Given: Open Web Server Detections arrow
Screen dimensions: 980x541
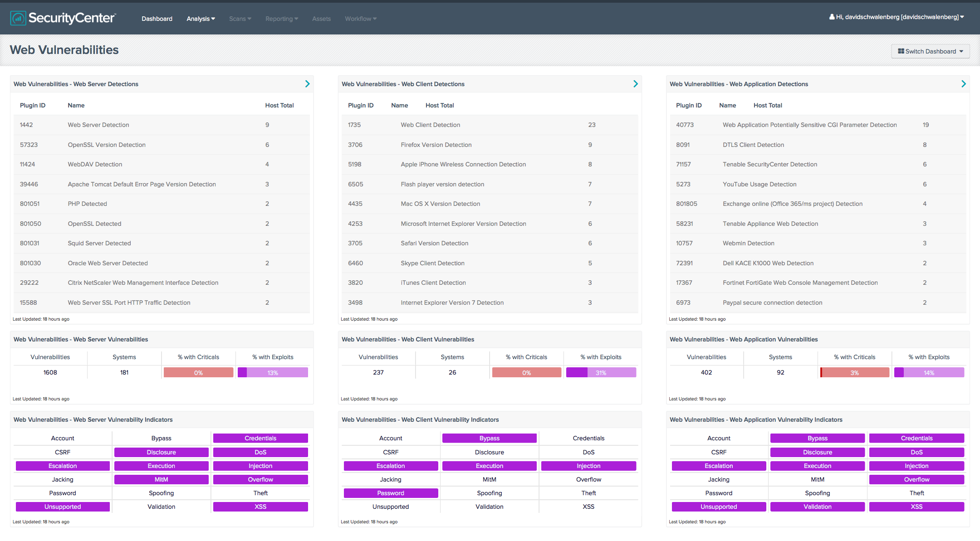Looking at the screenshot, I should [307, 84].
